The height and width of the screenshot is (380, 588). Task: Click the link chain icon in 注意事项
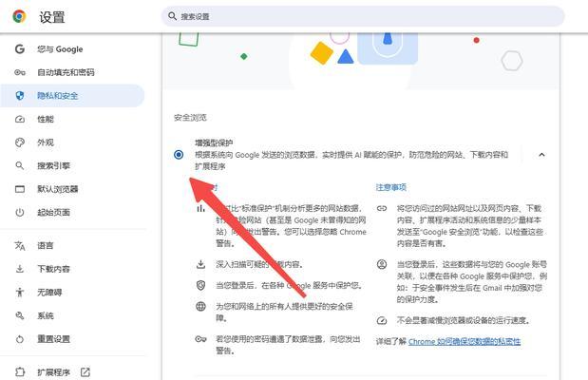[382, 208]
